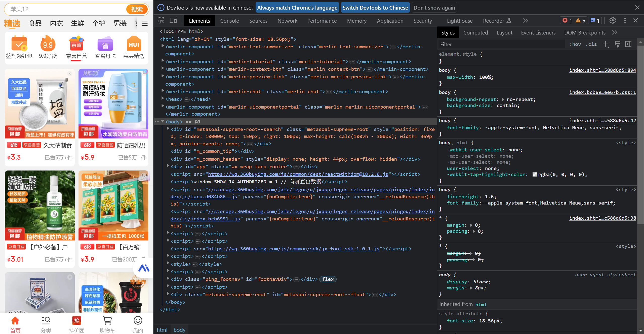The width and height of the screenshot is (644, 334).
Task: Open 我的 profile in bottom nav
Action: coord(138,324)
